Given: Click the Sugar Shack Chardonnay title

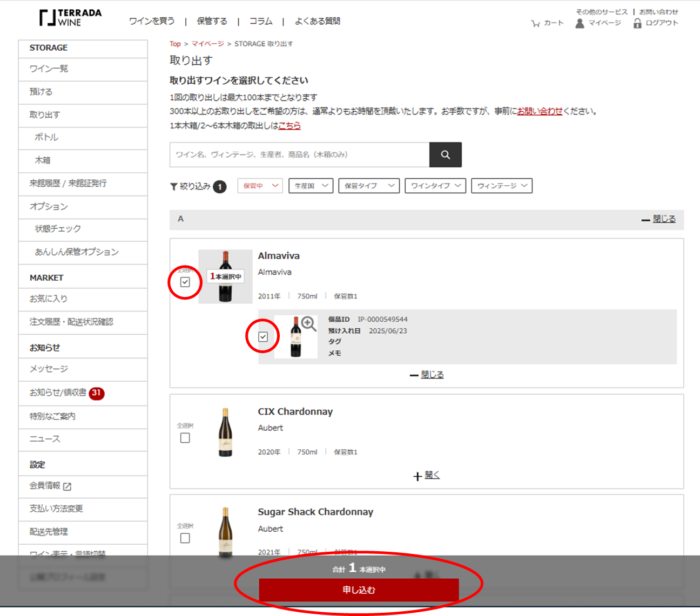Looking at the screenshot, I should pos(315,512).
